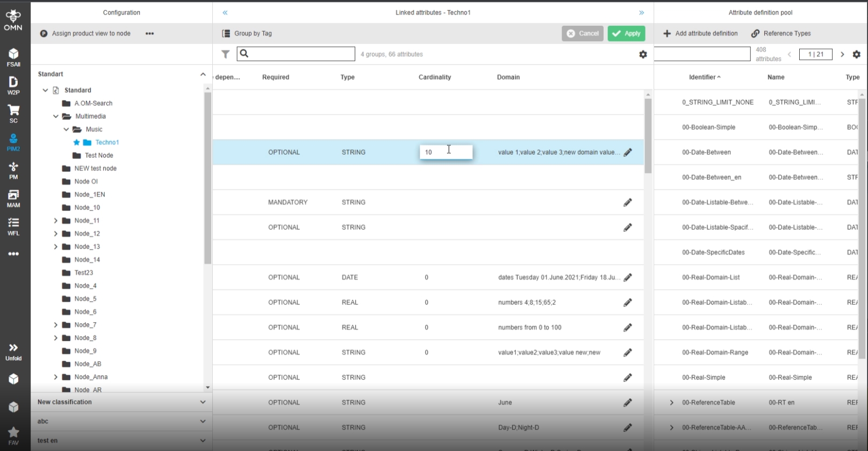Viewport: 868px width, 451px height.
Task: Open the WFL workflow module
Action: (x=13, y=226)
